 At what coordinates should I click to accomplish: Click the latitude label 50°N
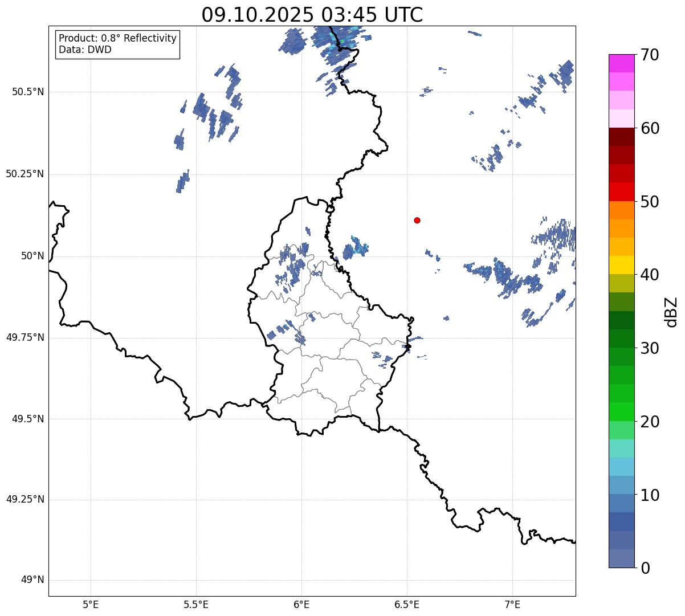[x=32, y=256]
